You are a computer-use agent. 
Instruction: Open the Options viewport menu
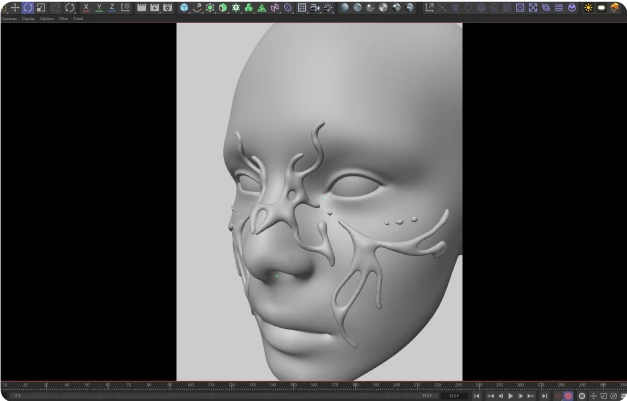(x=47, y=19)
